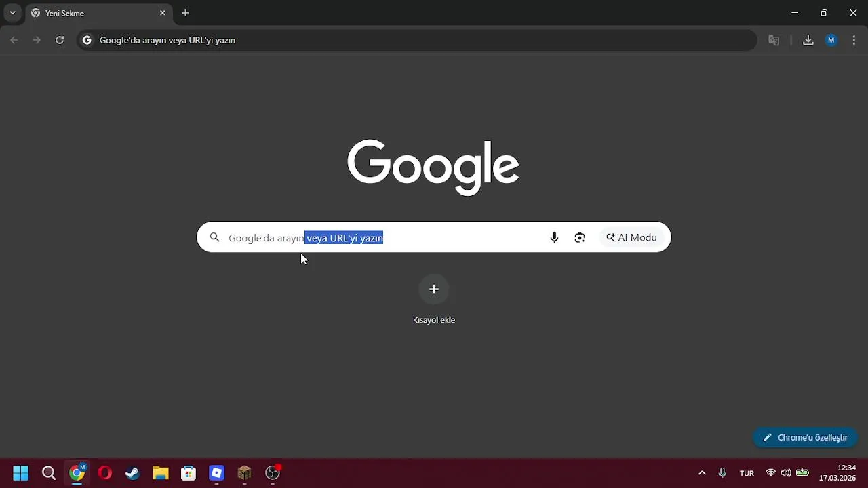Click the battery status icon

[x=802, y=473]
